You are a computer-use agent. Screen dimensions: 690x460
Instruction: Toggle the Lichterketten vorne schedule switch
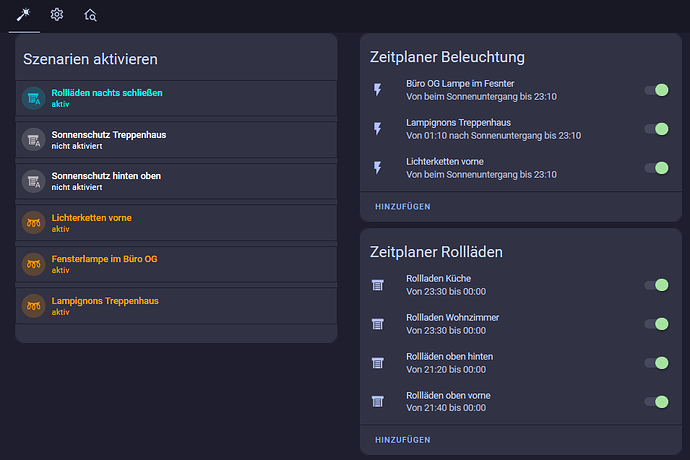(x=657, y=168)
